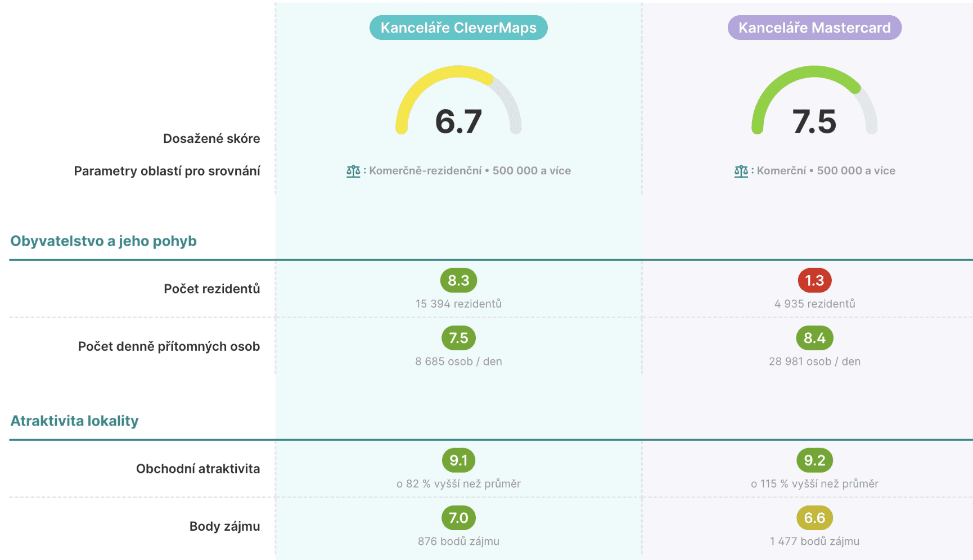Click the text '4 935 rezidentů'

tap(814, 304)
